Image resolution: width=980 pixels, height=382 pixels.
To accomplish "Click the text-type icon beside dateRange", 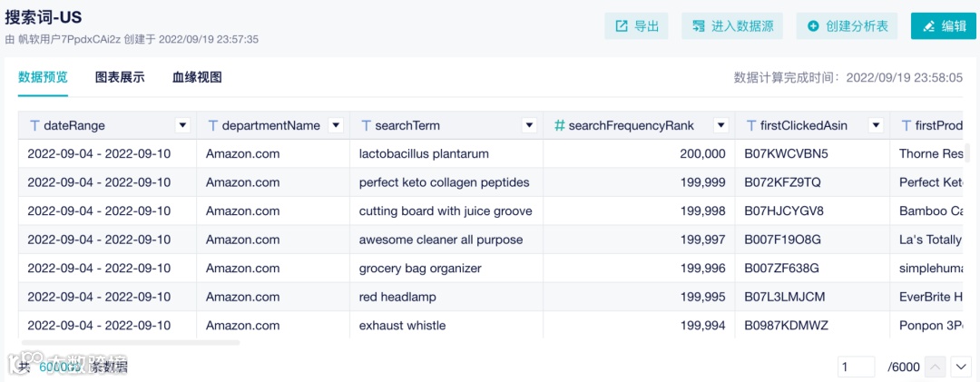I will (x=34, y=125).
